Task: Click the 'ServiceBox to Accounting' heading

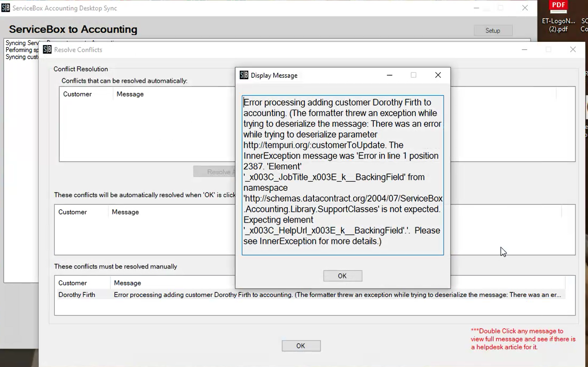Action: (x=73, y=29)
